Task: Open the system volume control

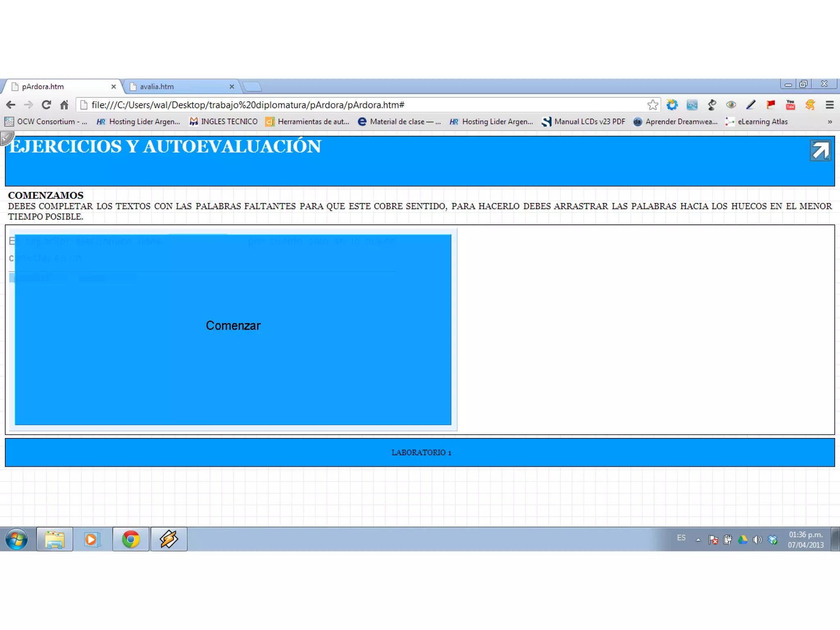Action: click(x=757, y=540)
